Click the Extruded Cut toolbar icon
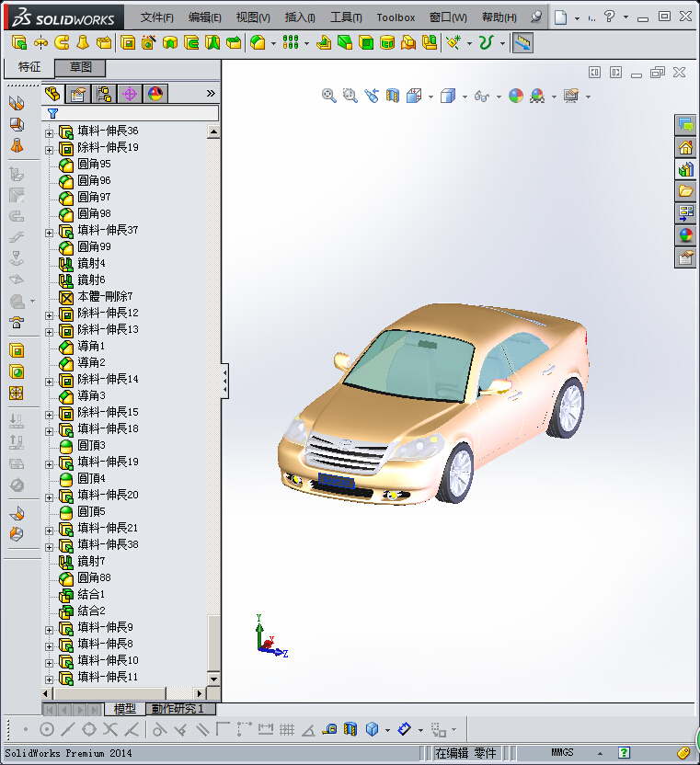 point(128,43)
